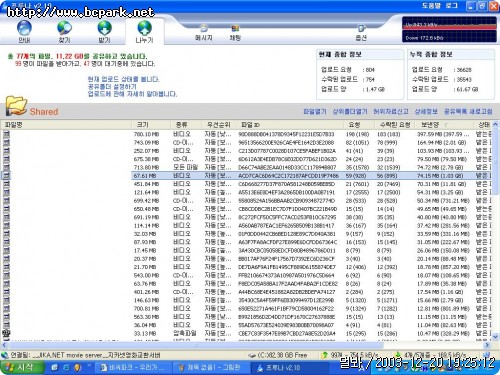Click file icon of the 33.13 MB archive row
The height and width of the screenshot is (375, 500).
(x=6, y=333)
